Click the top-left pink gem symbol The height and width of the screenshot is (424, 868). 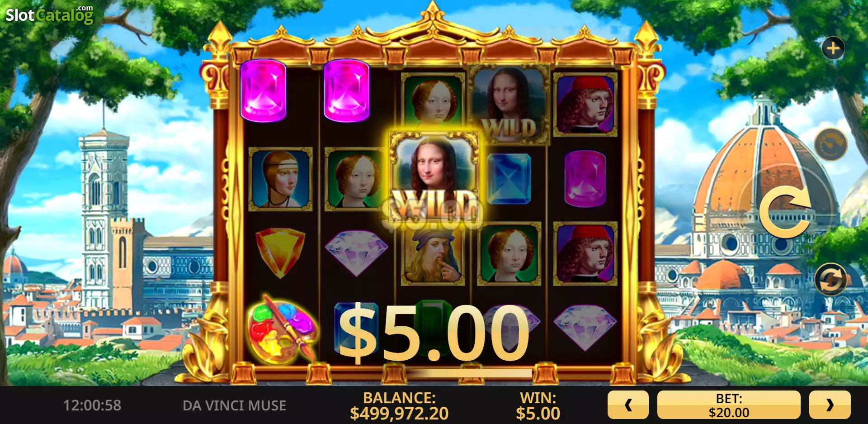(263, 91)
